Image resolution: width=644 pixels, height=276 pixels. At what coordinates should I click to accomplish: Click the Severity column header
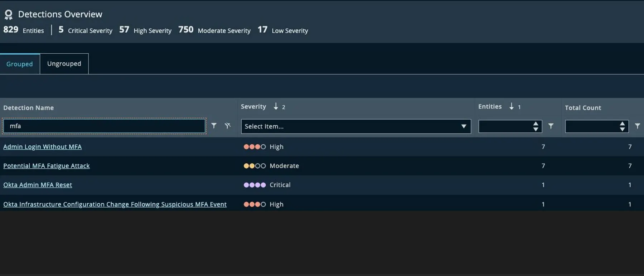tap(253, 107)
